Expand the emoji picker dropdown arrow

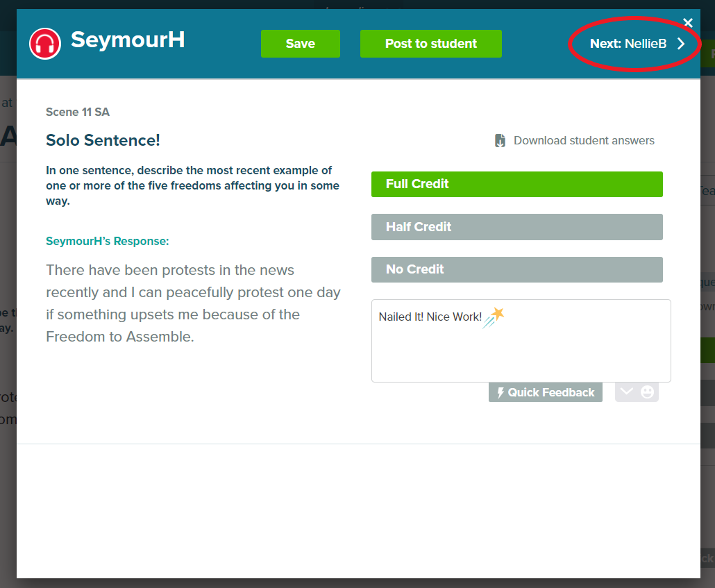pyautogui.click(x=627, y=392)
